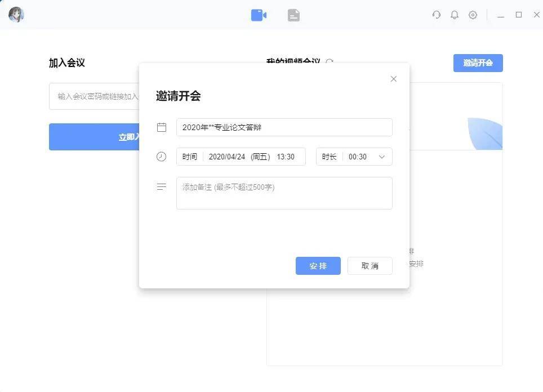The image size is (543, 392).
Task: Expand the 时长 duration dropdown showing 00:30
Action: tap(381, 157)
